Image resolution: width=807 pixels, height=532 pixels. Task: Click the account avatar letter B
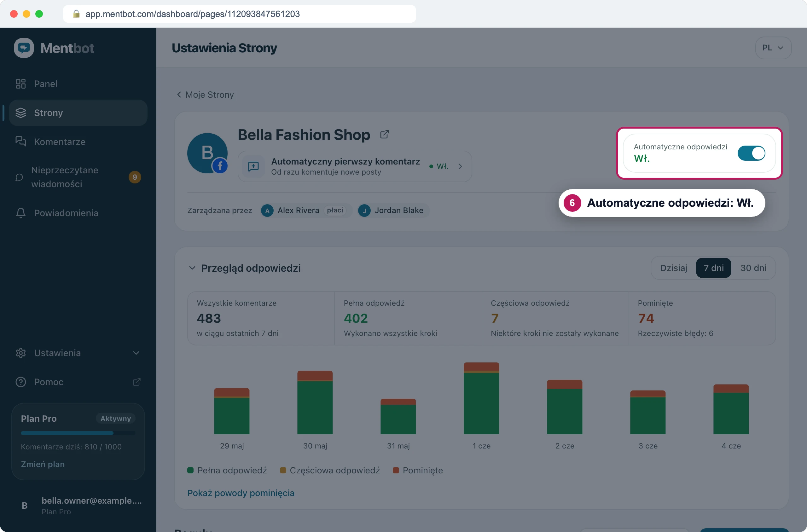coord(25,506)
